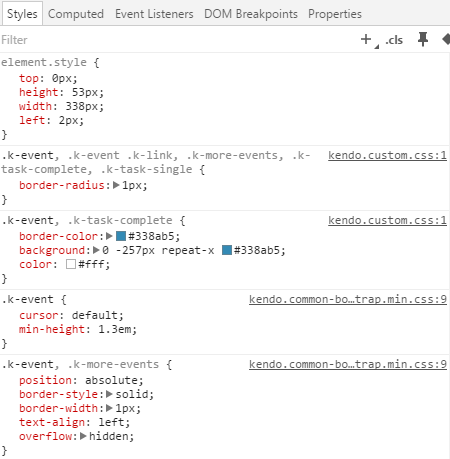Screen dimensions: 450x459
Task: Toggle the .cls element classes button
Action: [x=394, y=40]
